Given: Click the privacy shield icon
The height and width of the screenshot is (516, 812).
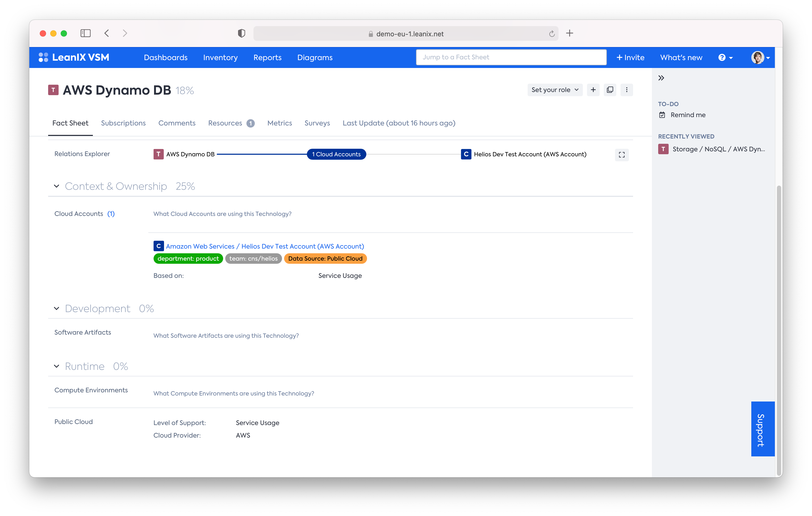Looking at the screenshot, I should click(241, 33).
